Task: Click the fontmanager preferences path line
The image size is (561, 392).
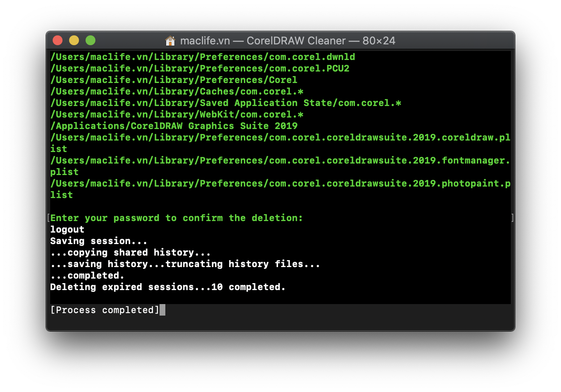Action: pos(280,161)
